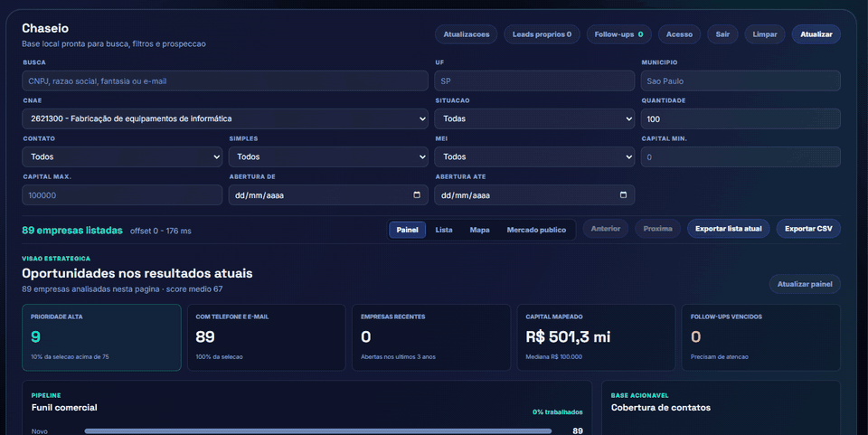Click the Novo pipeline progress bar

[x=317, y=431]
